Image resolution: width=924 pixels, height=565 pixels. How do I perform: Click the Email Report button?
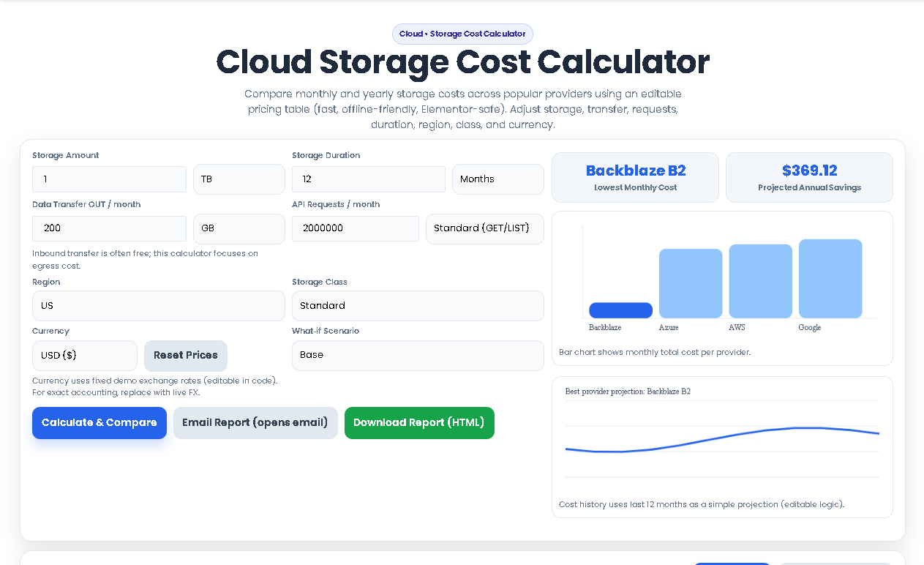[255, 422]
